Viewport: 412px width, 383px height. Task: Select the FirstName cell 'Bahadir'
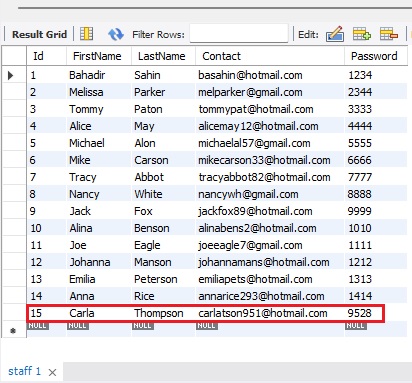point(99,75)
